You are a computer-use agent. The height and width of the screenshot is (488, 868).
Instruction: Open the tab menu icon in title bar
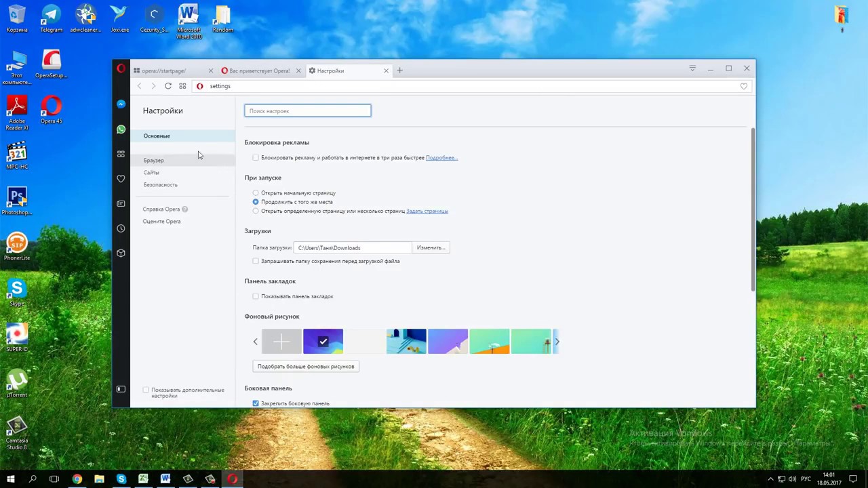point(692,68)
